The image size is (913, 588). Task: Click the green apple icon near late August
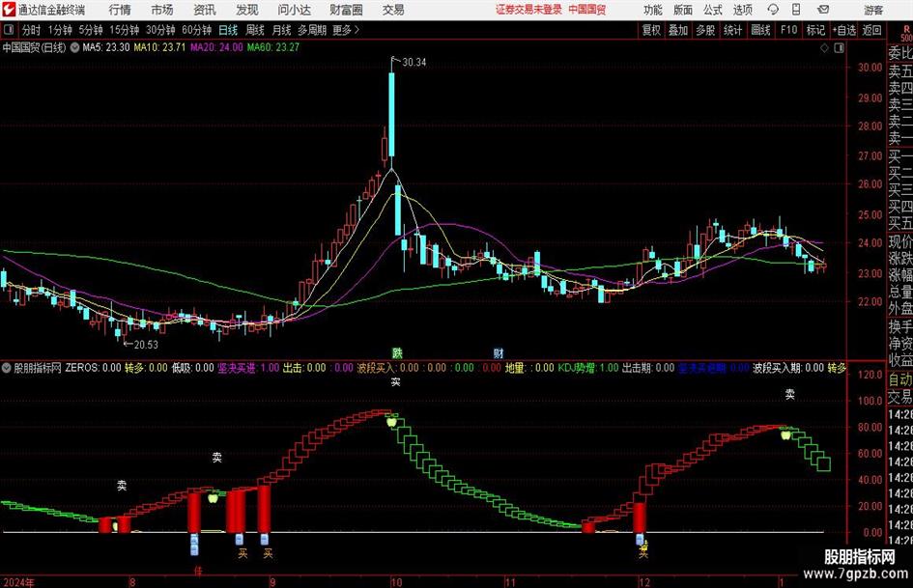214,498
